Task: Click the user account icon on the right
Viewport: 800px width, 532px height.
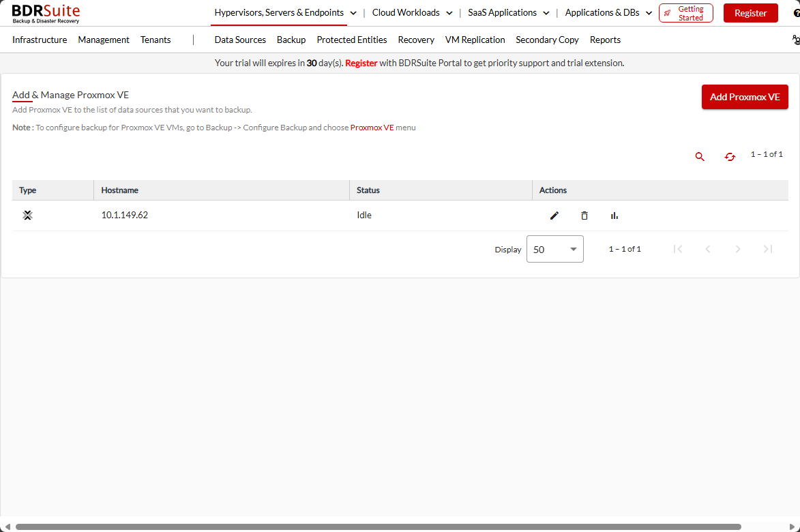Action: [796, 39]
